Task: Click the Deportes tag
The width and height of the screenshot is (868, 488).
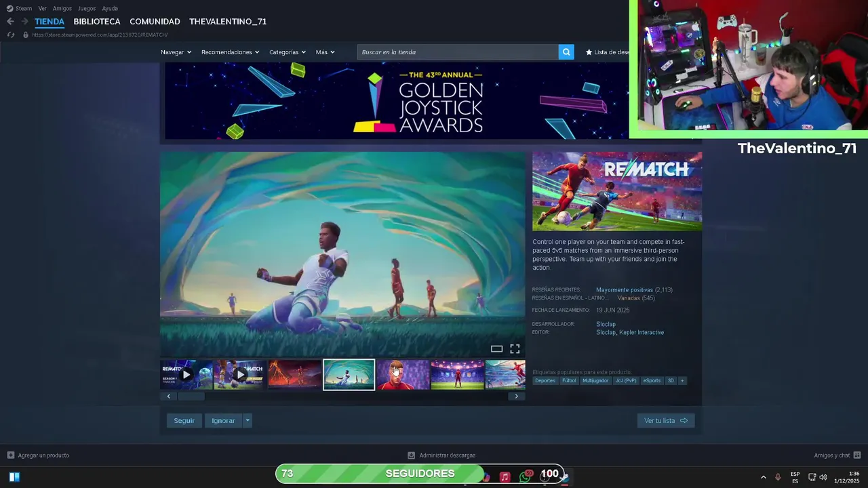Action: (545, 381)
